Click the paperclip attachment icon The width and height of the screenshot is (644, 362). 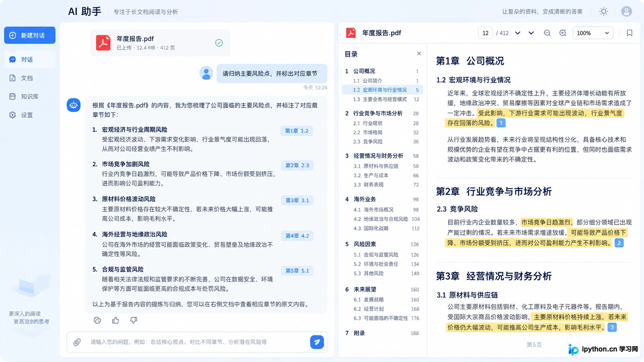tap(77, 342)
